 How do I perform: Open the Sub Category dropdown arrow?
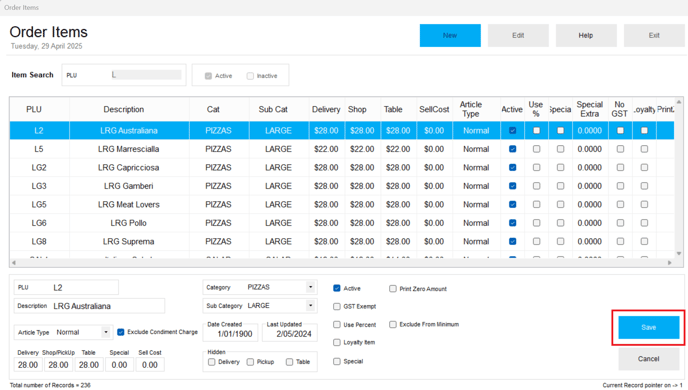click(310, 305)
